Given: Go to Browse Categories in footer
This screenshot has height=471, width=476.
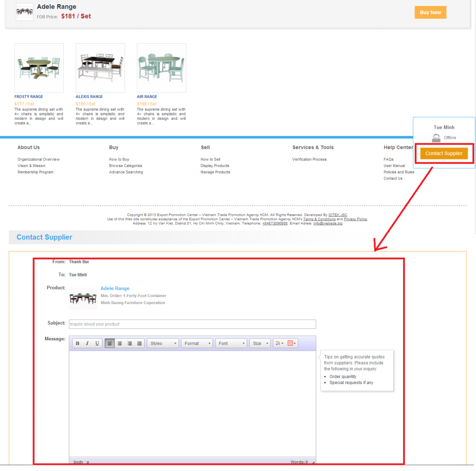Looking at the screenshot, I should [126, 166].
